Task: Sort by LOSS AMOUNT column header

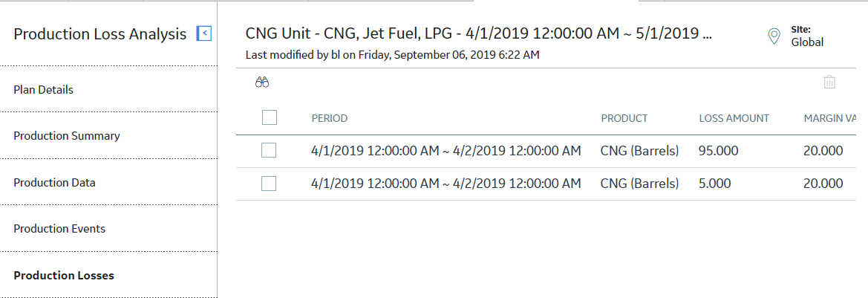Action: click(734, 118)
